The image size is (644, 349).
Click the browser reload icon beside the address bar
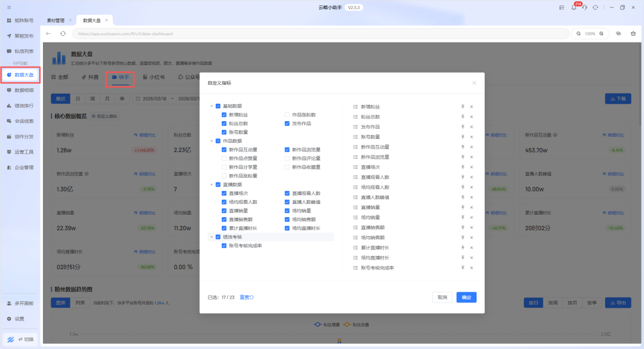click(x=63, y=33)
